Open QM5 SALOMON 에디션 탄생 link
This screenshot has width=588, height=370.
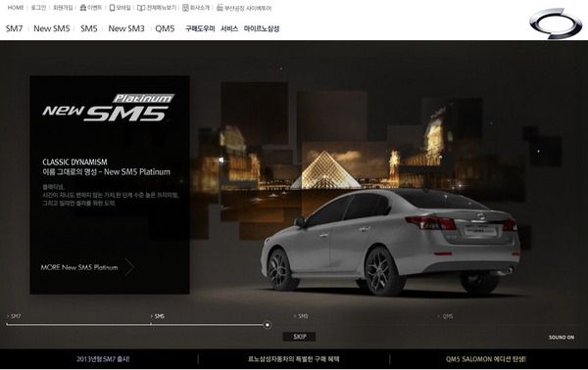point(486,359)
